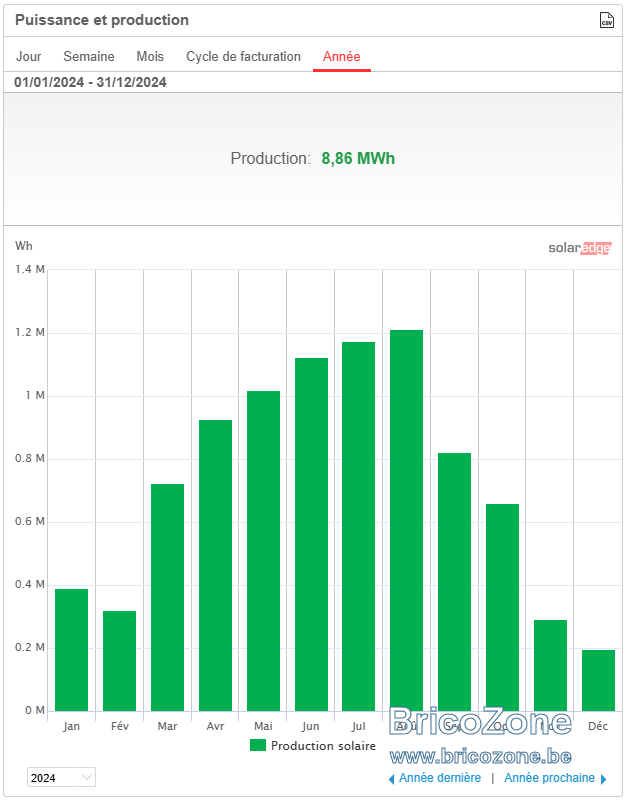Viewport: 625px width, 800px height.
Task: Open the Cycle de facturation tab
Action: (243, 56)
